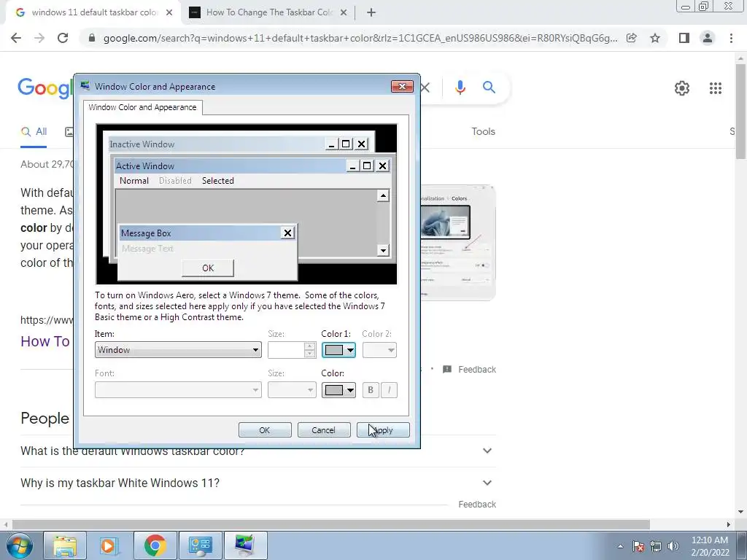Click the Personalization taskbar item
The image size is (747, 560).
(245, 545)
